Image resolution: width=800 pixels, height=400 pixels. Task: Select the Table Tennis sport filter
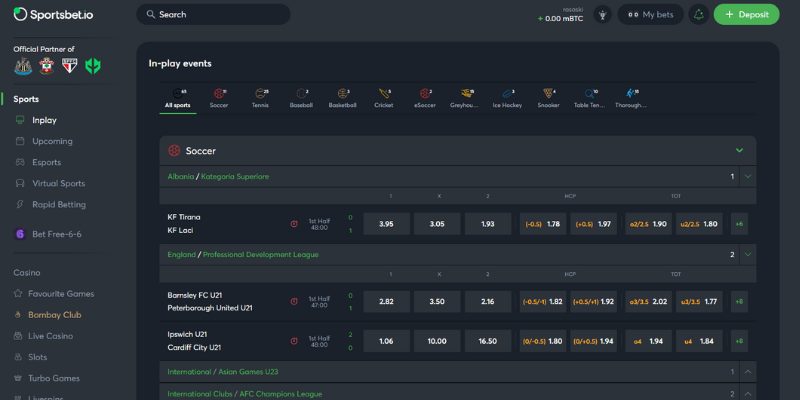tap(589, 98)
